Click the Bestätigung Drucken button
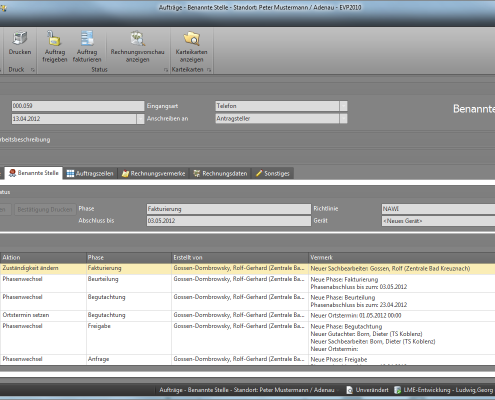 click(45, 209)
